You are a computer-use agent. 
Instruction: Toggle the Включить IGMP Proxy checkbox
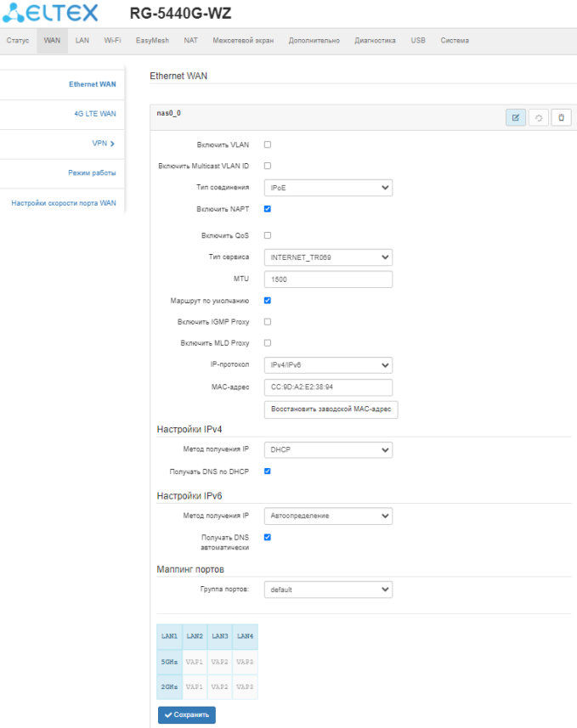(268, 322)
